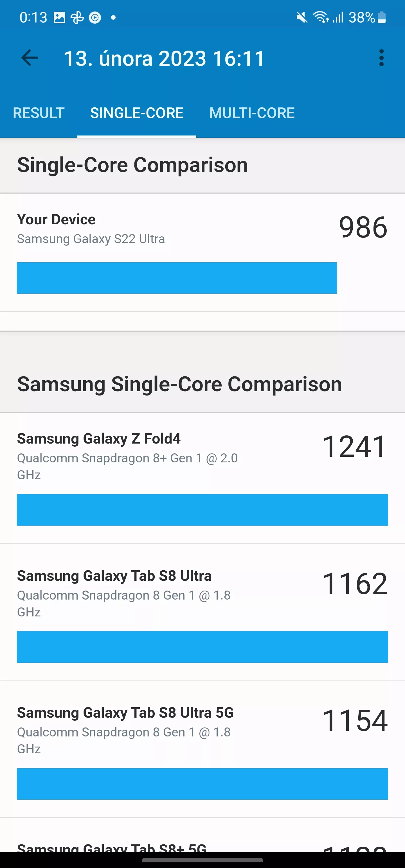The height and width of the screenshot is (868, 405).
Task: Open the three-dot overflow menu
Action: click(x=381, y=58)
